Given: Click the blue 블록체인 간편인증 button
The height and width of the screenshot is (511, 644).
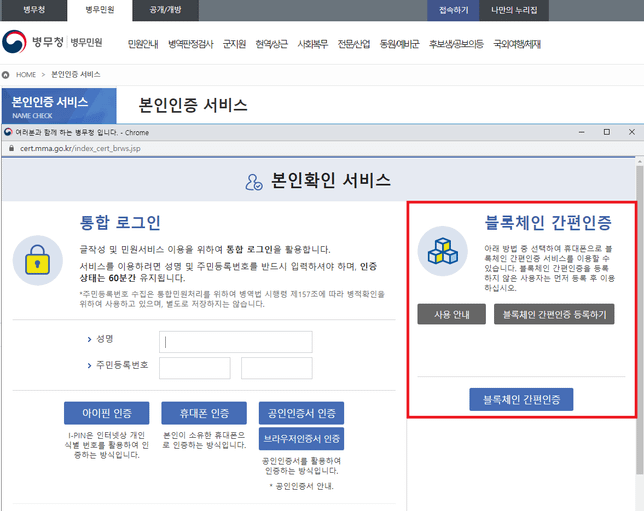Looking at the screenshot, I should pos(521,399).
